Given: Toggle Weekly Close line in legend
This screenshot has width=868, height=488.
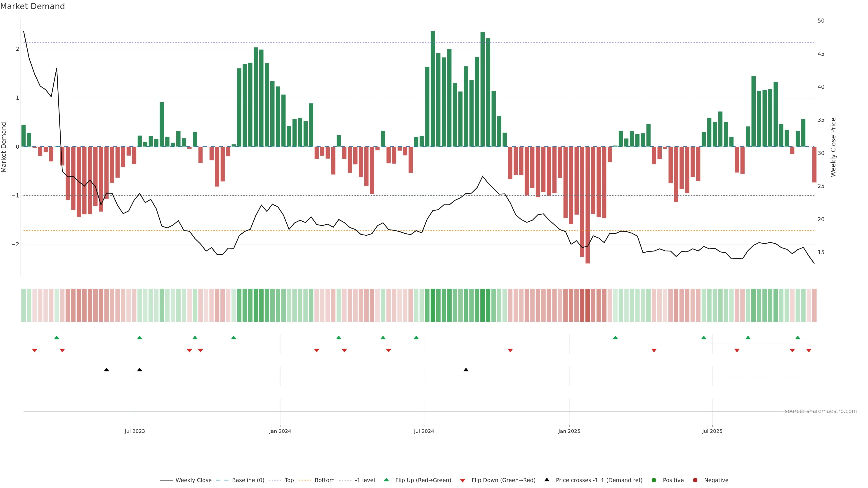Looking at the screenshot, I should pos(193,480).
